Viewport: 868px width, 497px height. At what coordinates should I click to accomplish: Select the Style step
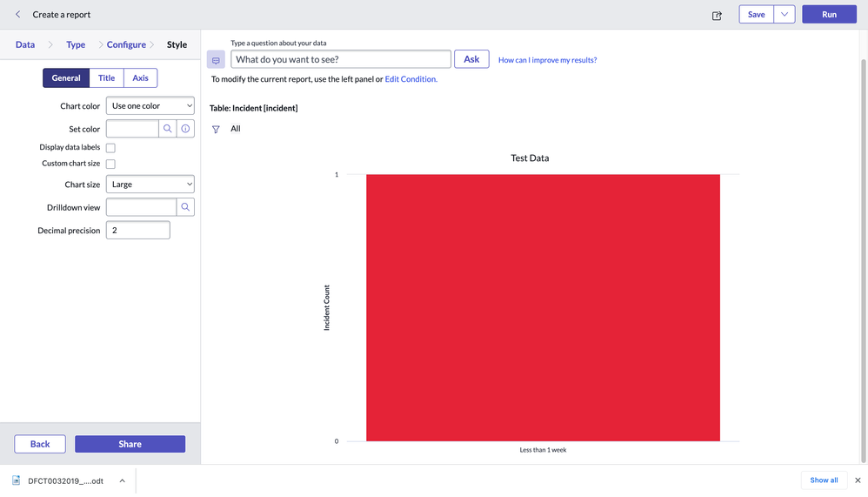[x=177, y=44]
